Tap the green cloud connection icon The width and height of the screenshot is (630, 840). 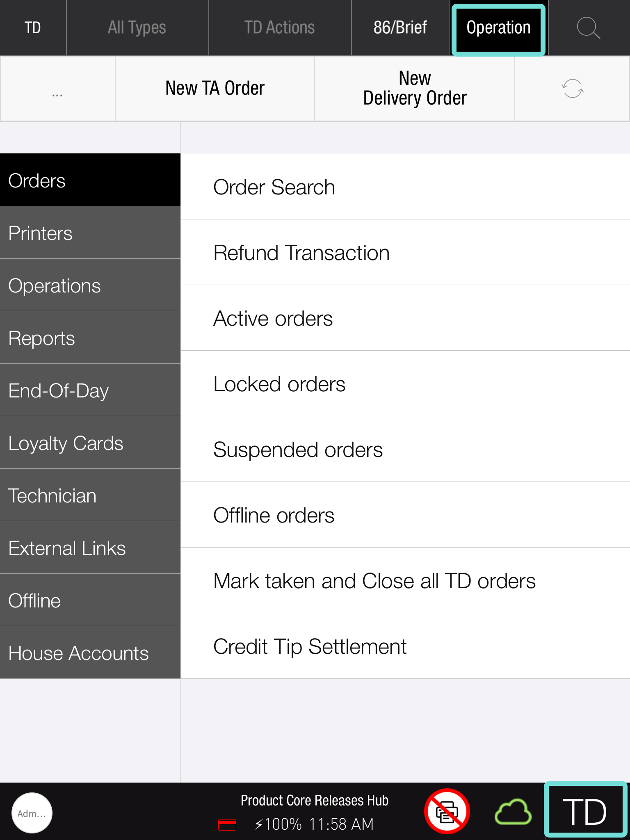513,811
